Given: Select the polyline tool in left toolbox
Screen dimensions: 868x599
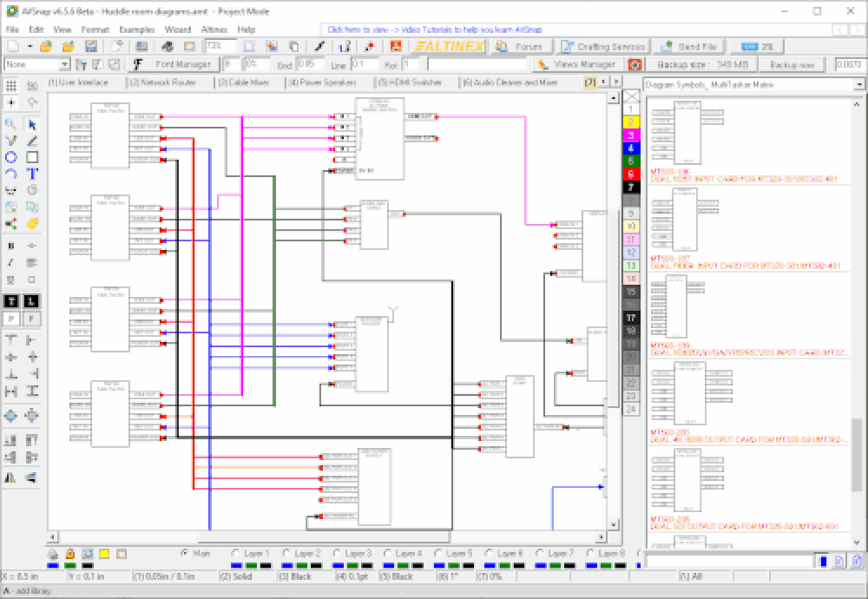Looking at the screenshot, I should click(10, 141).
